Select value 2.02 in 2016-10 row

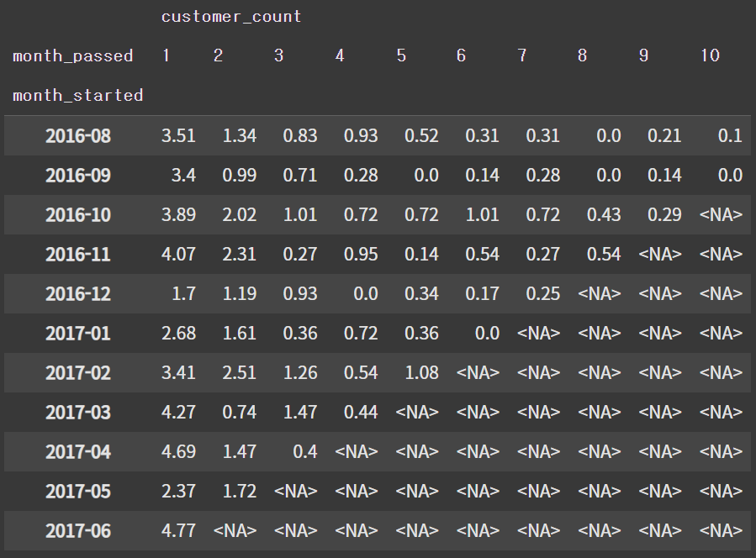point(239,215)
